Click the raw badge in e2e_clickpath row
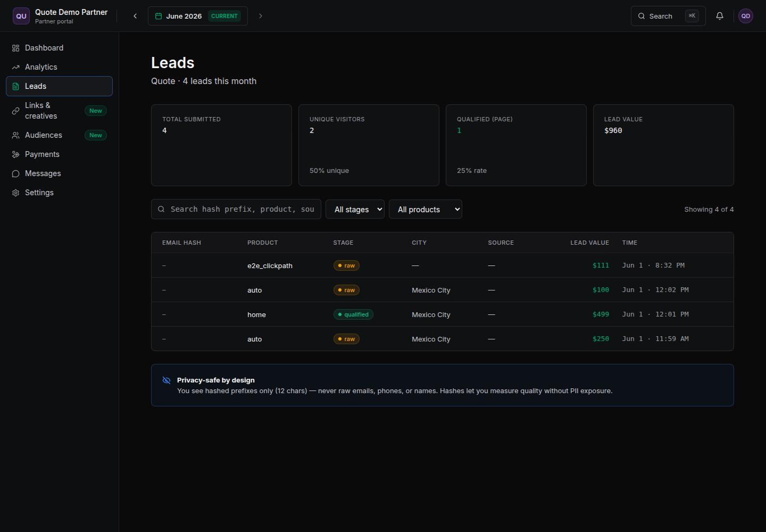This screenshot has width=766, height=532. [346, 265]
